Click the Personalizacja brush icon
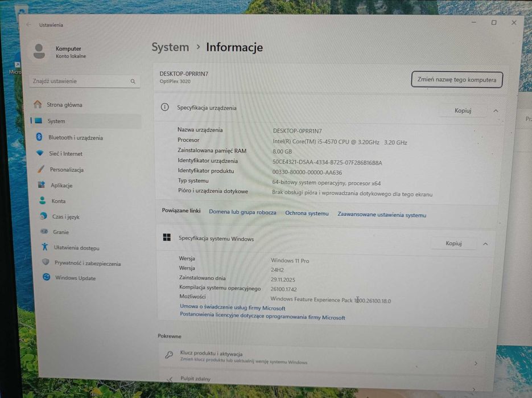 click(x=41, y=169)
